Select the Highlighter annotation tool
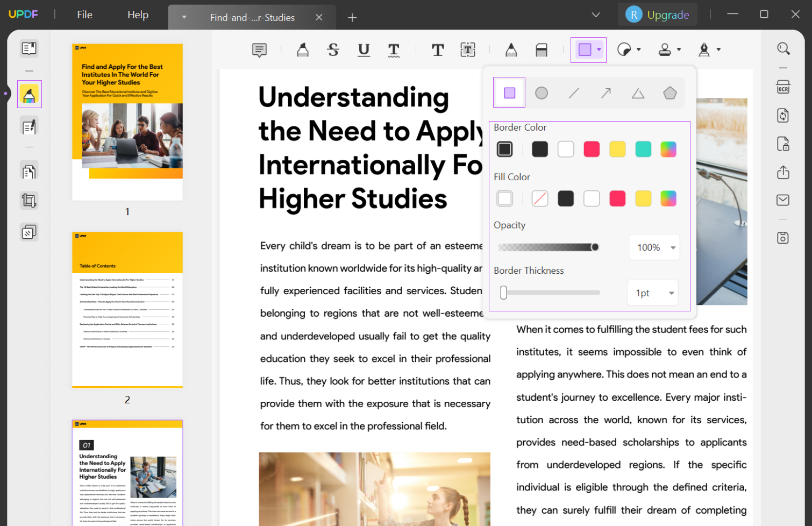The image size is (812, 526). tap(302, 49)
